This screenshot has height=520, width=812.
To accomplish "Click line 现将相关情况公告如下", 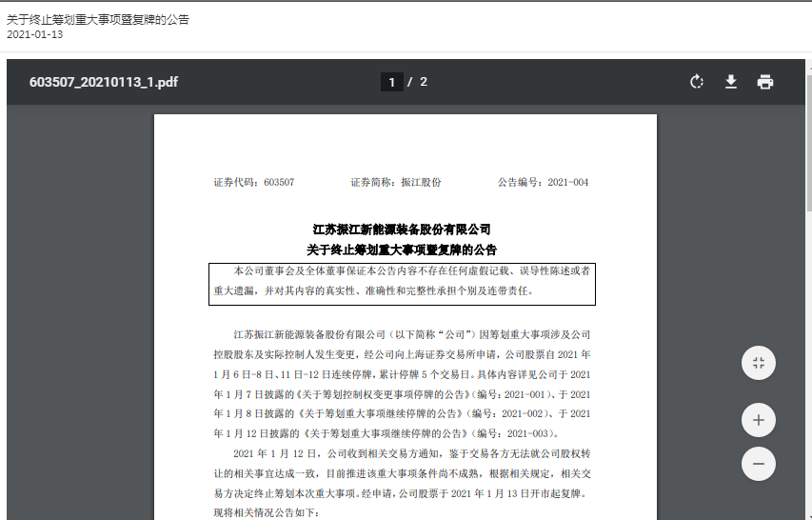I will [x=267, y=513].
